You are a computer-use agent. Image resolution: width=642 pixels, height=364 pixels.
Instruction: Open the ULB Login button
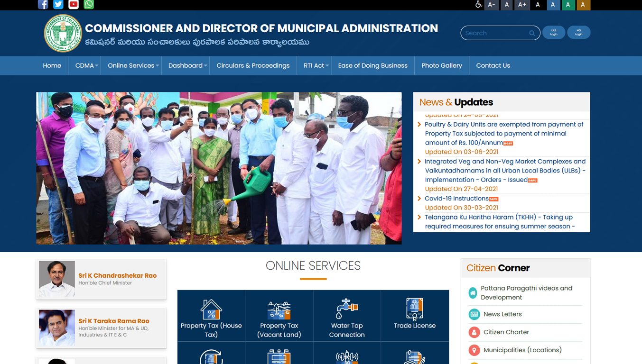[x=554, y=33]
